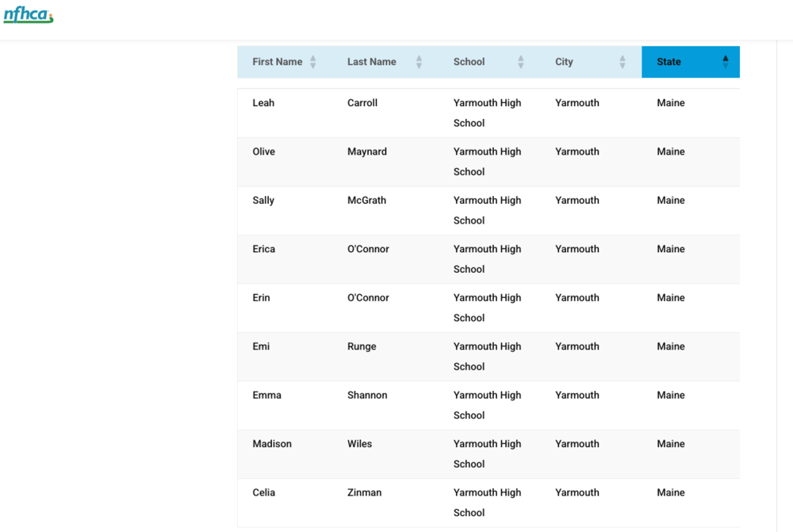The image size is (793, 532).
Task: Select the City column header text
Action: (564, 62)
